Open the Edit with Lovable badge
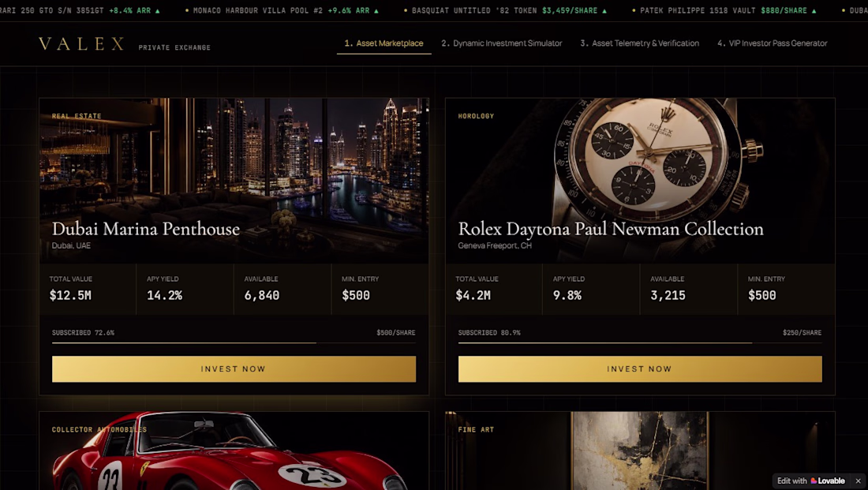868x490 pixels. pyautogui.click(x=811, y=481)
